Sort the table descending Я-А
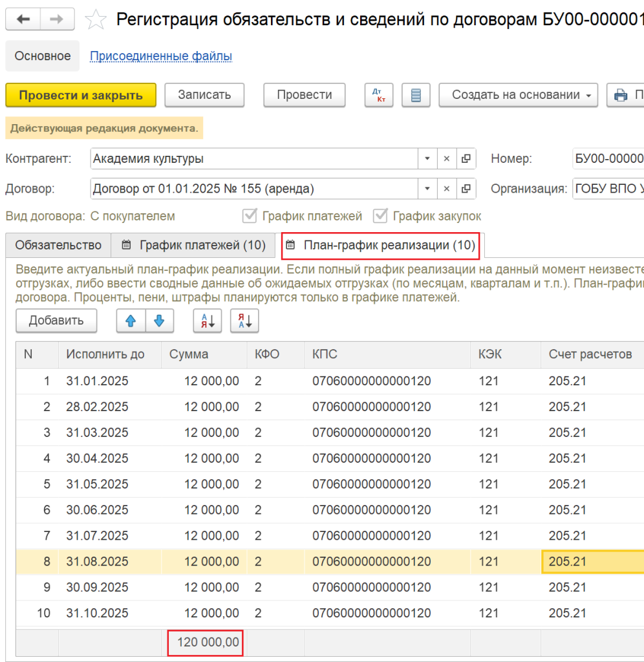644x662 pixels. coord(244,321)
